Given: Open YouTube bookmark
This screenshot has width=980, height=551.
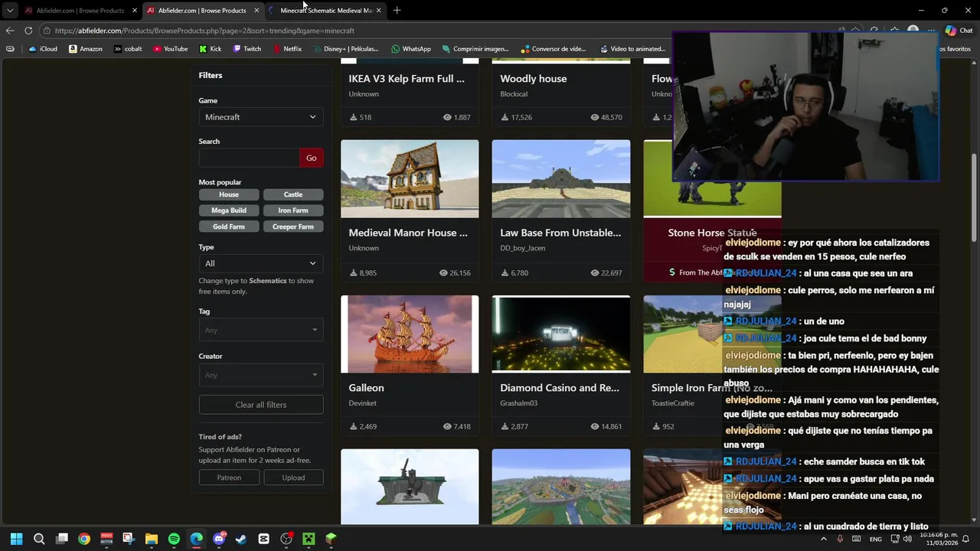Looking at the screenshot, I should (170, 49).
